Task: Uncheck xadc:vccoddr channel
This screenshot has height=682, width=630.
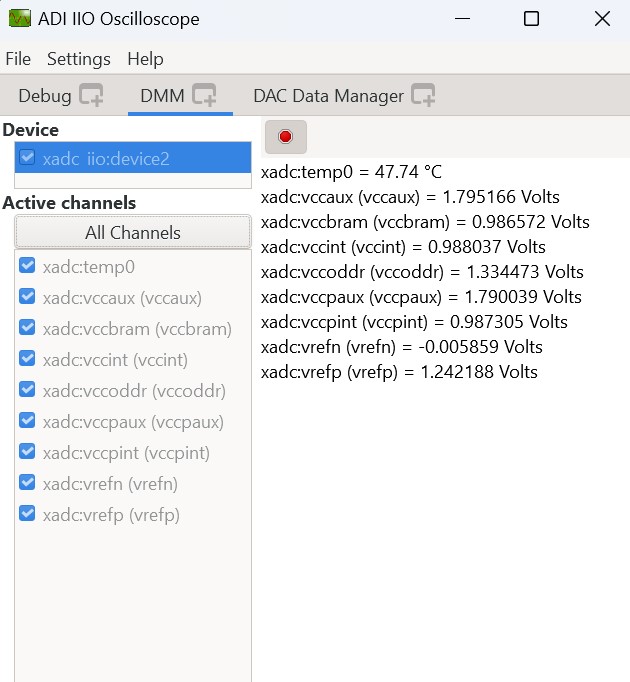Action: pos(27,389)
